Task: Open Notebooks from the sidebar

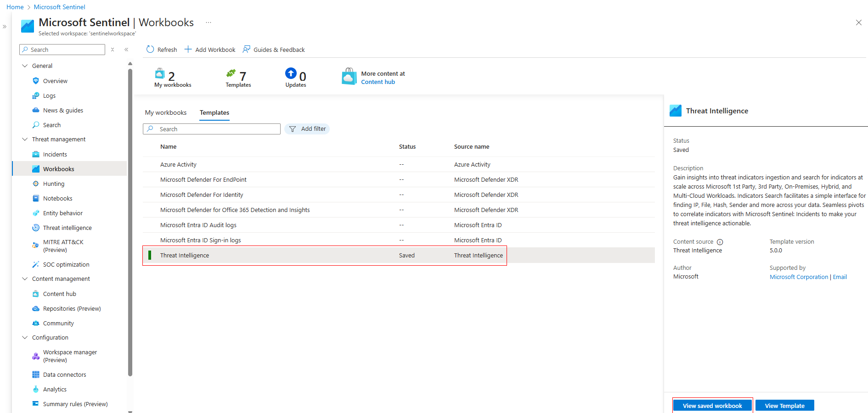Action: (x=57, y=198)
